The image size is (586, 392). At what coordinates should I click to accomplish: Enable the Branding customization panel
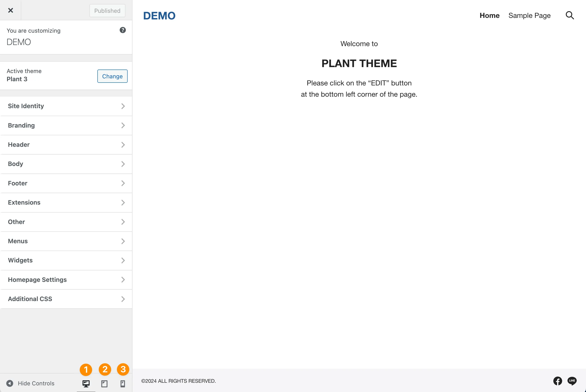coord(66,125)
